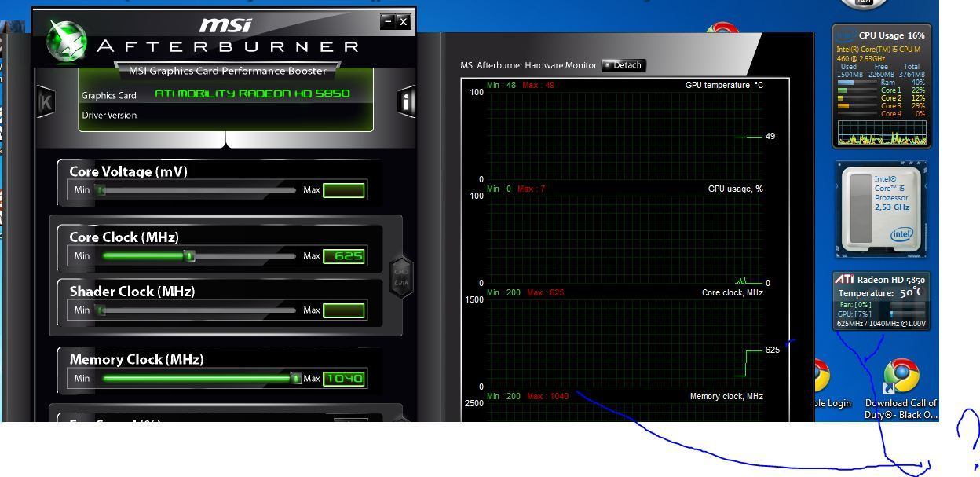980x477 pixels.
Task: Click the Intel Core i5 processor gadget
Action: tap(882, 211)
